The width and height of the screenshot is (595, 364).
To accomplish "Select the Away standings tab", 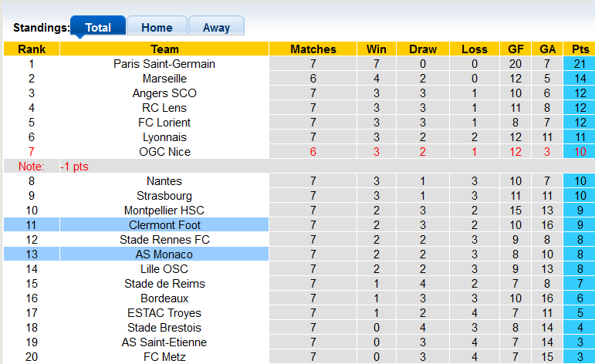I will [x=216, y=27].
